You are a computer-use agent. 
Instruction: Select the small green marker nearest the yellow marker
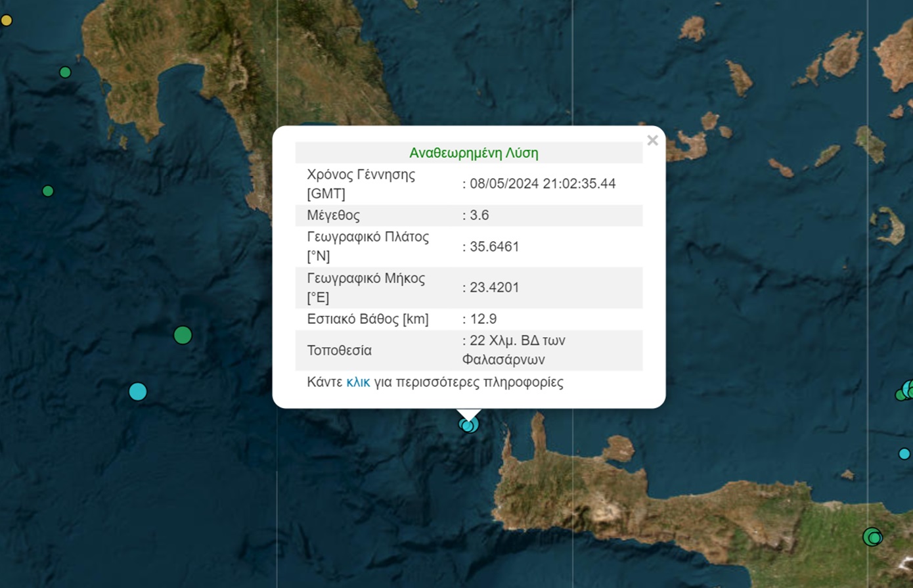pos(65,72)
